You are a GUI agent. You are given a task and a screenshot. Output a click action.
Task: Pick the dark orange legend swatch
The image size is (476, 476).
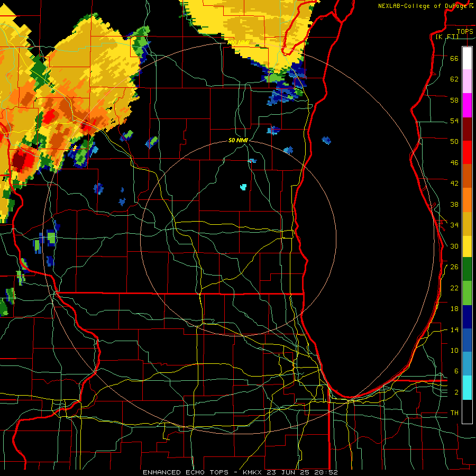tap(467, 176)
